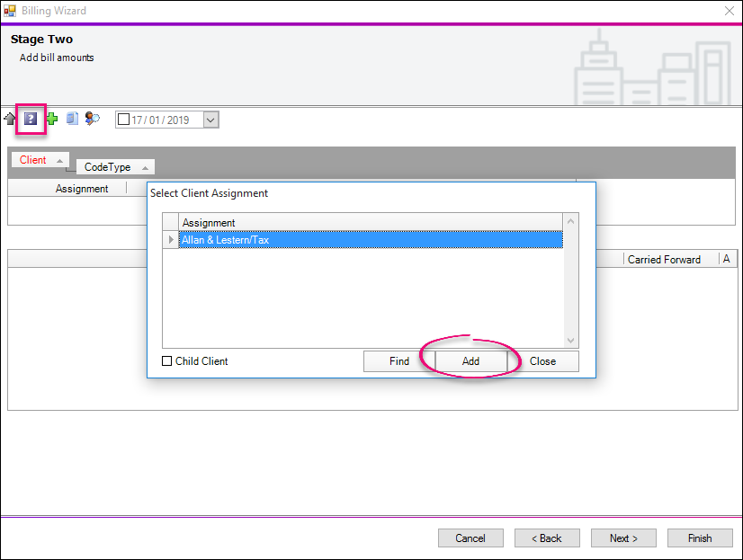Click the Assignment column header in dialog
Screen dimensions: 743x560
369,222
